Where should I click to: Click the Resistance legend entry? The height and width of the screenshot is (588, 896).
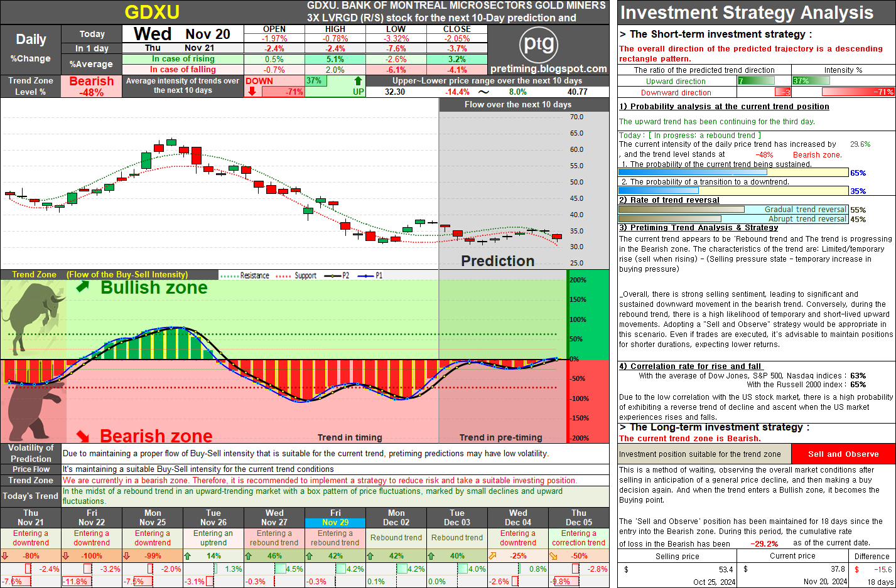pyautogui.click(x=246, y=275)
